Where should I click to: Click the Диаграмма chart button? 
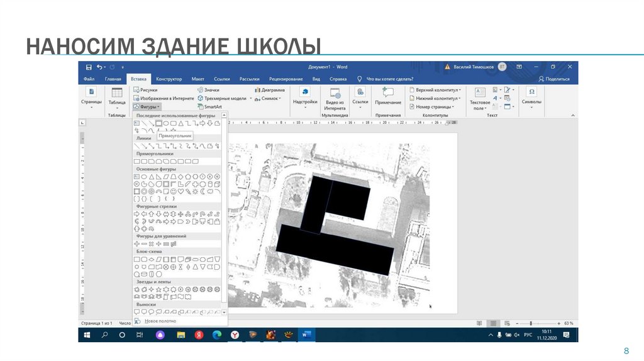[269, 90]
